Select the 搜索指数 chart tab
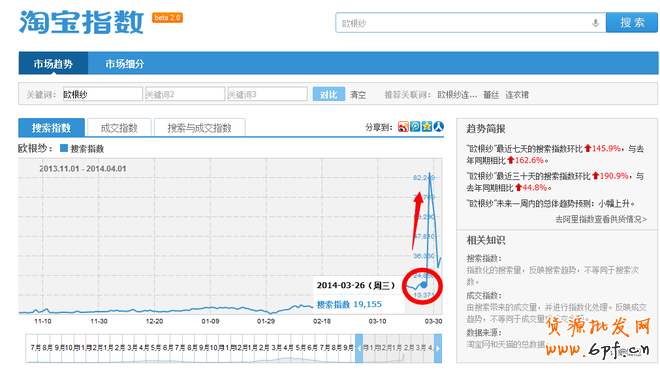This screenshot has width=660, height=371. (x=51, y=128)
